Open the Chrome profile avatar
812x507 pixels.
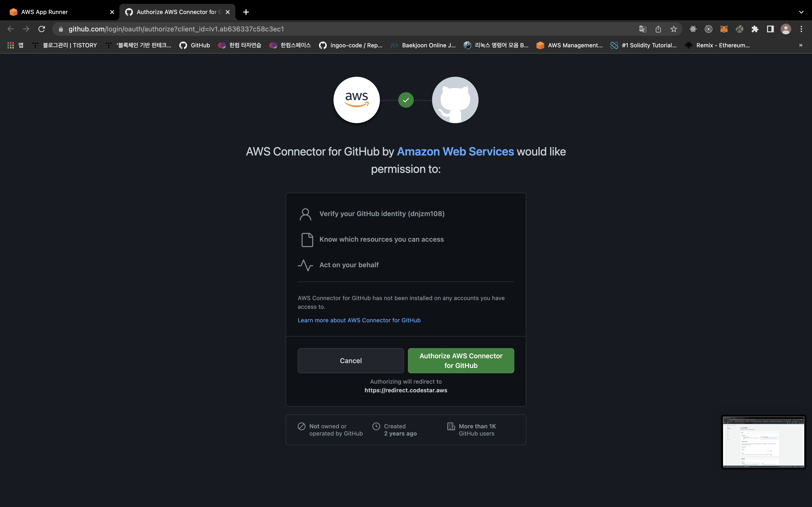(785, 29)
